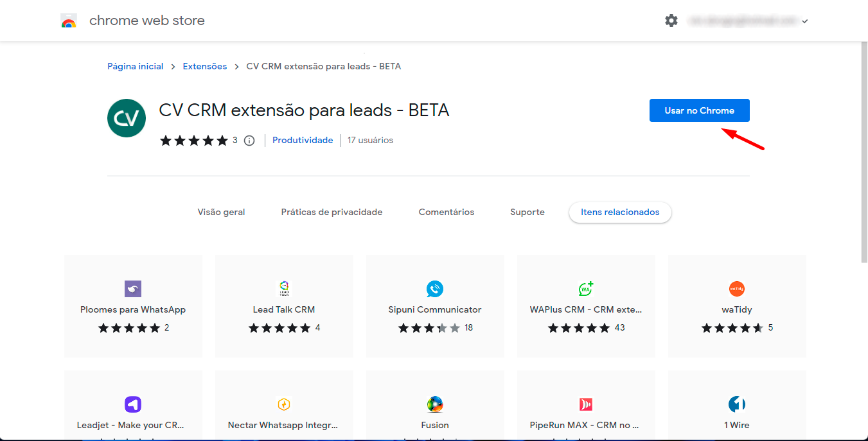Click the Usar no Chrome button
Viewport: 868px width, 441px height.
699,110
